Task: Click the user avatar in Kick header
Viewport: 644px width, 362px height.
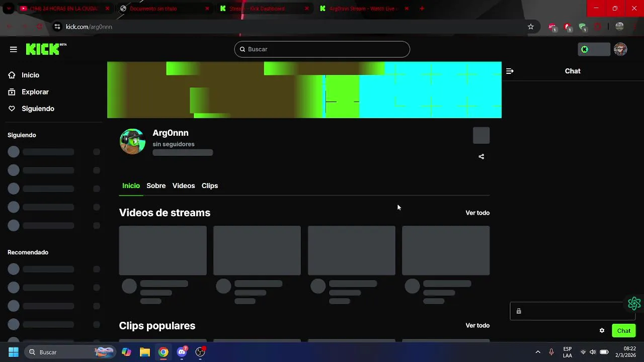Action: (x=620, y=49)
